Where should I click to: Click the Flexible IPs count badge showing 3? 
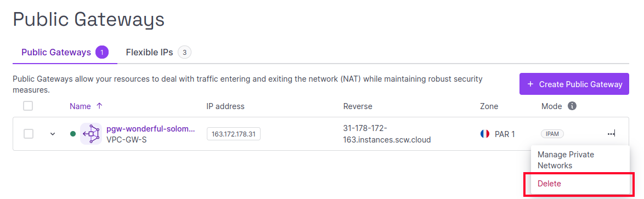pos(184,53)
